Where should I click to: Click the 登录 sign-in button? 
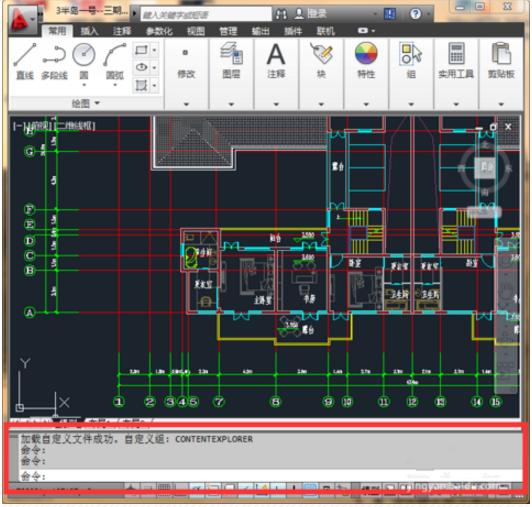click(310, 14)
